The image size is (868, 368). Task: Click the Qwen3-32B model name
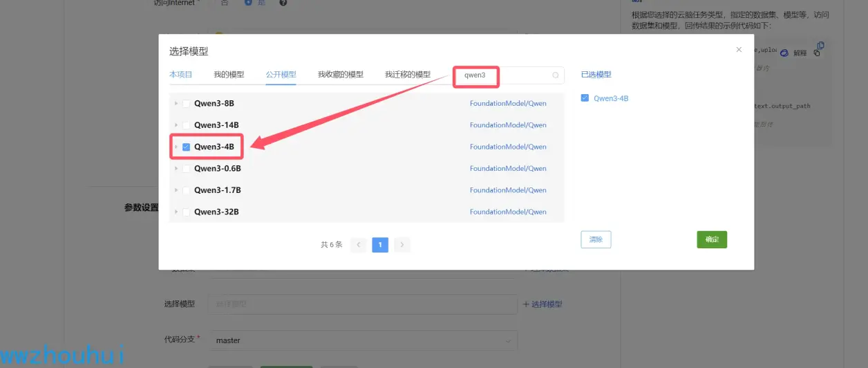pos(216,212)
